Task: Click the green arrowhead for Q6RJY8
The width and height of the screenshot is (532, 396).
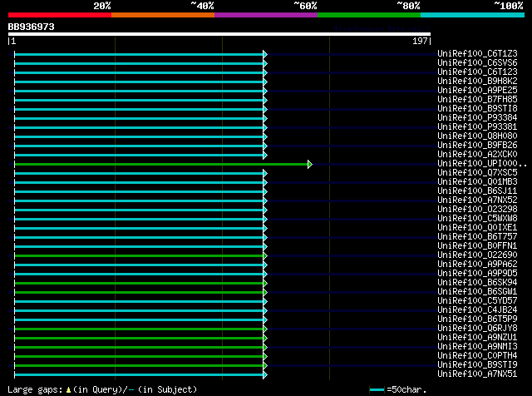Action: (265, 329)
